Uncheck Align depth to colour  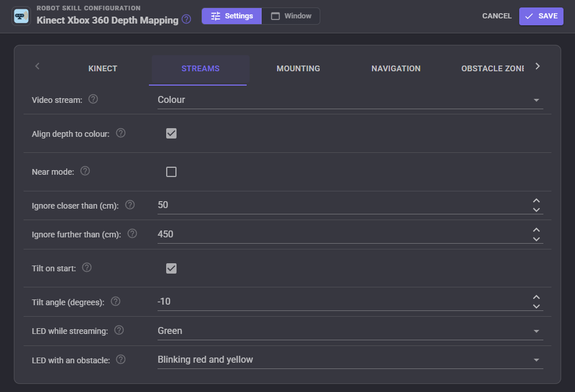pos(171,133)
